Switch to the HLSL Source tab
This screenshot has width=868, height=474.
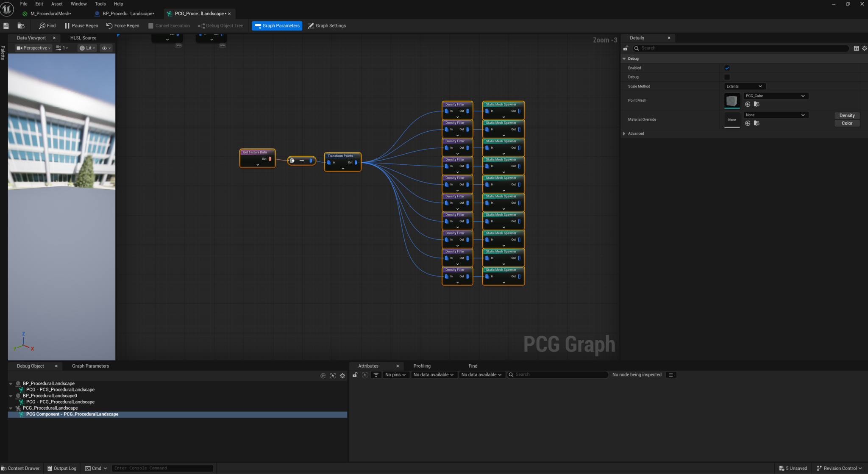point(83,38)
